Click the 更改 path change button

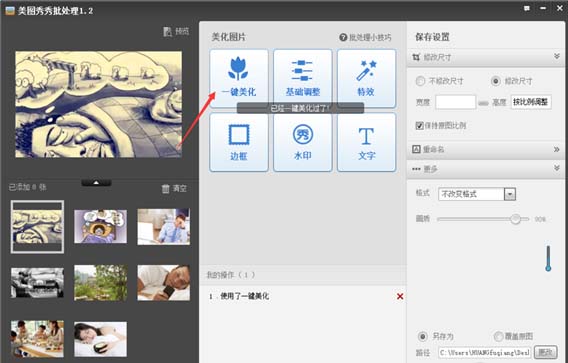tap(546, 352)
